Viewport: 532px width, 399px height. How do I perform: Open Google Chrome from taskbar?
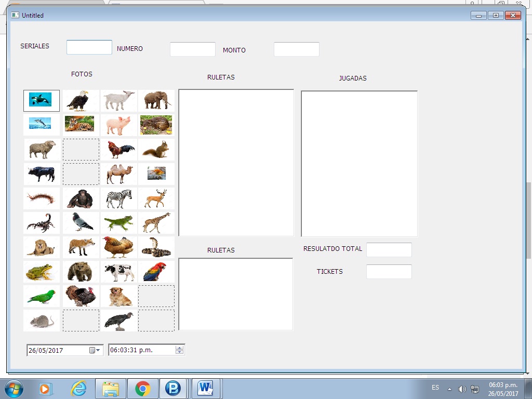coord(142,389)
